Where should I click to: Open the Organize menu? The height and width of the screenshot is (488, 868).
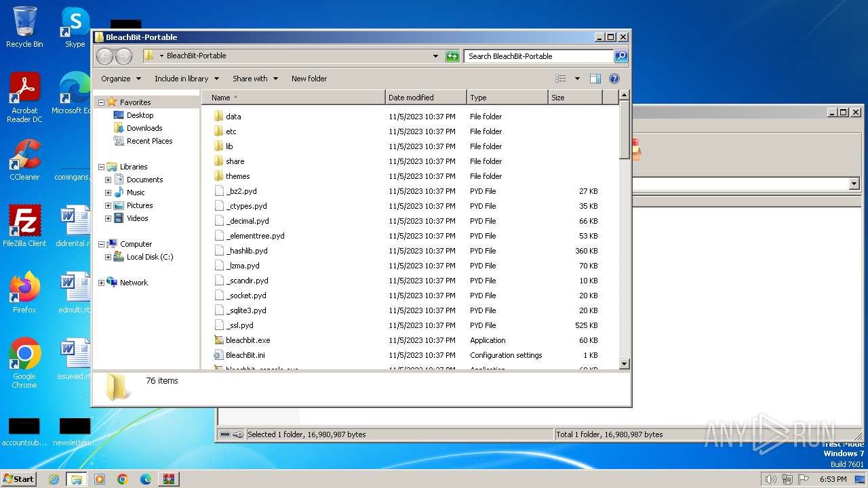pyautogui.click(x=121, y=79)
